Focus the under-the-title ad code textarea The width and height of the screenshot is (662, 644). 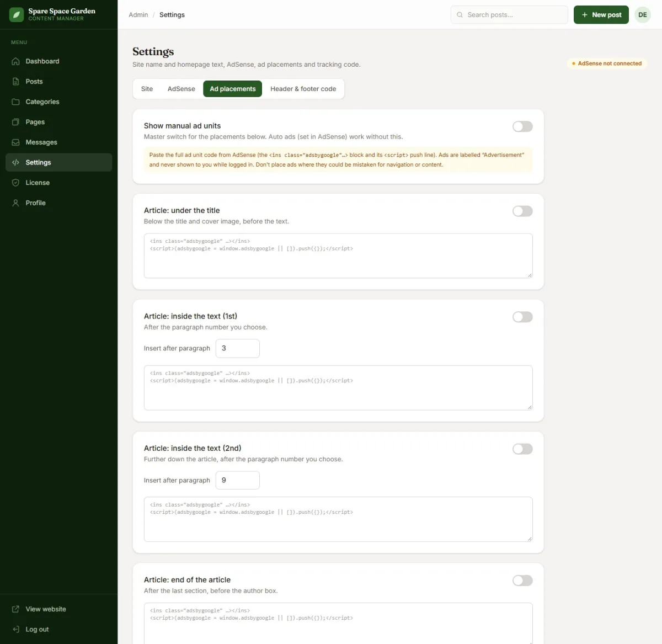coord(338,256)
